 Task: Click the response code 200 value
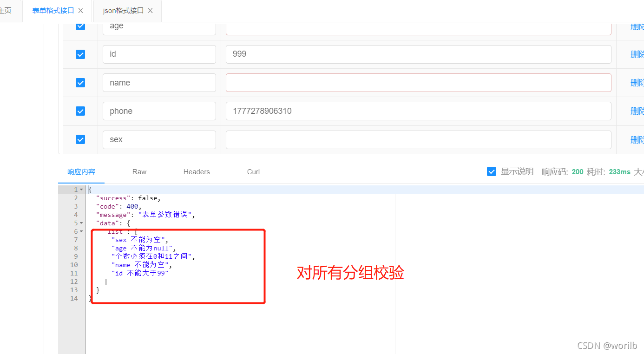[x=578, y=172]
